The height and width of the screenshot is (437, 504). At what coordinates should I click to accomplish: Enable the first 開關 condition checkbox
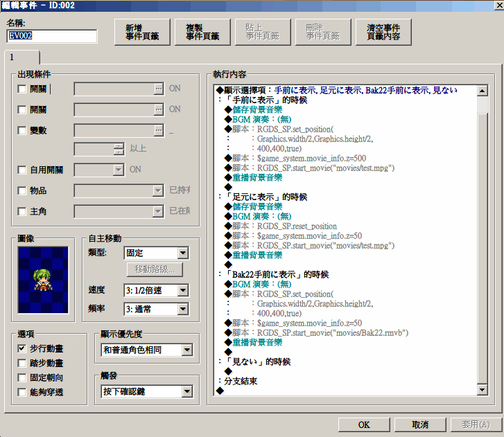click(21, 89)
